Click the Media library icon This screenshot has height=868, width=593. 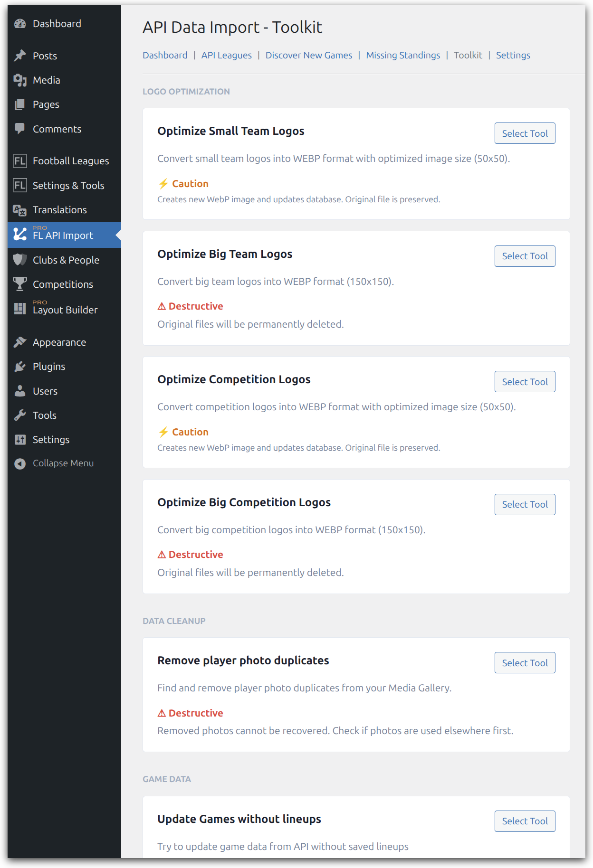[20, 80]
